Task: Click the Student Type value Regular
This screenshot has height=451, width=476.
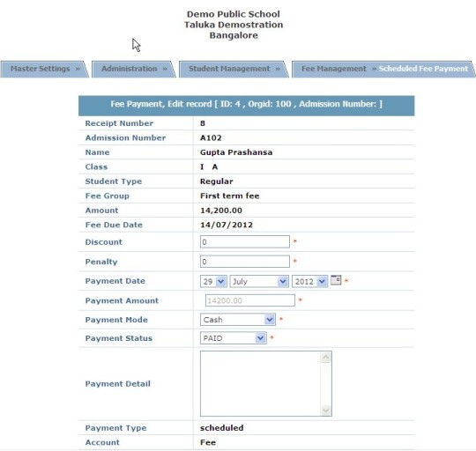Action: tap(217, 181)
